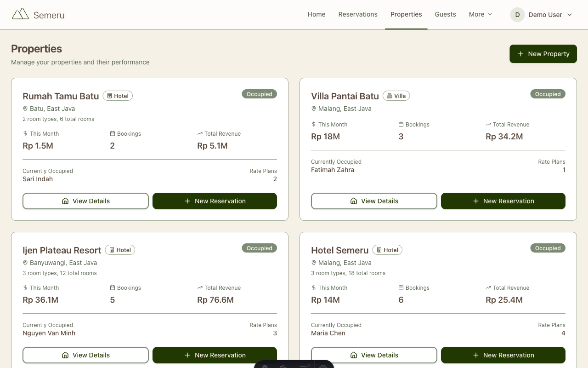588x368 pixels.
Task: View Details for Ijen Plateau Resort
Action: click(x=85, y=355)
